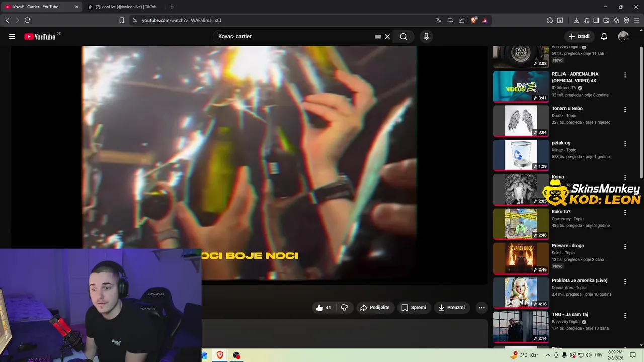Bookmark this page
Screen dimensions: 644x362
(x=121, y=20)
